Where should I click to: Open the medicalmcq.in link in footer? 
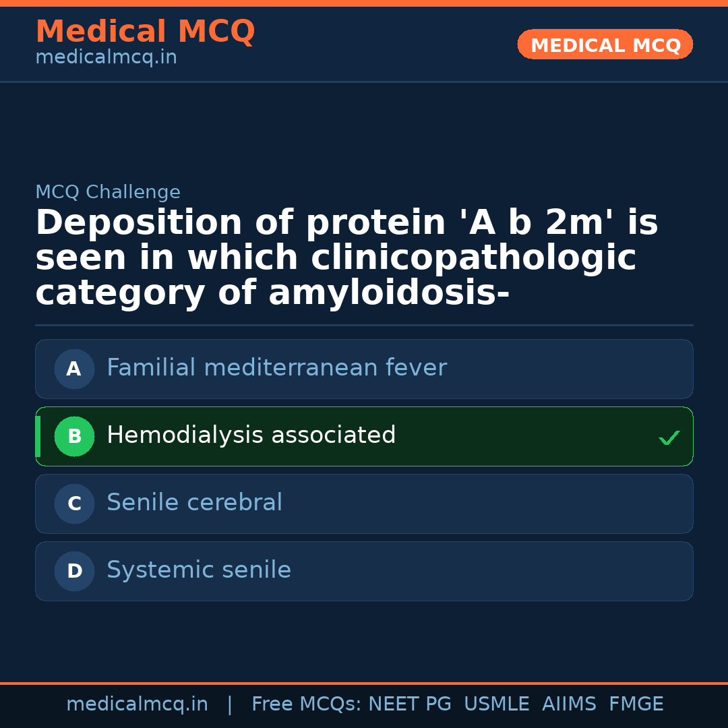(137, 704)
